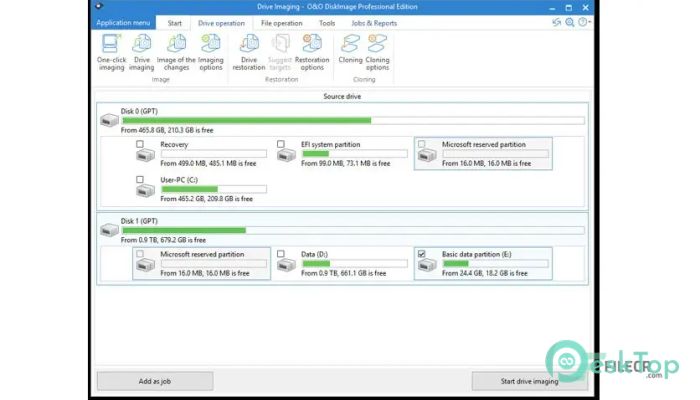
Task: Start Drive restoration
Action: (x=249, y=52)
